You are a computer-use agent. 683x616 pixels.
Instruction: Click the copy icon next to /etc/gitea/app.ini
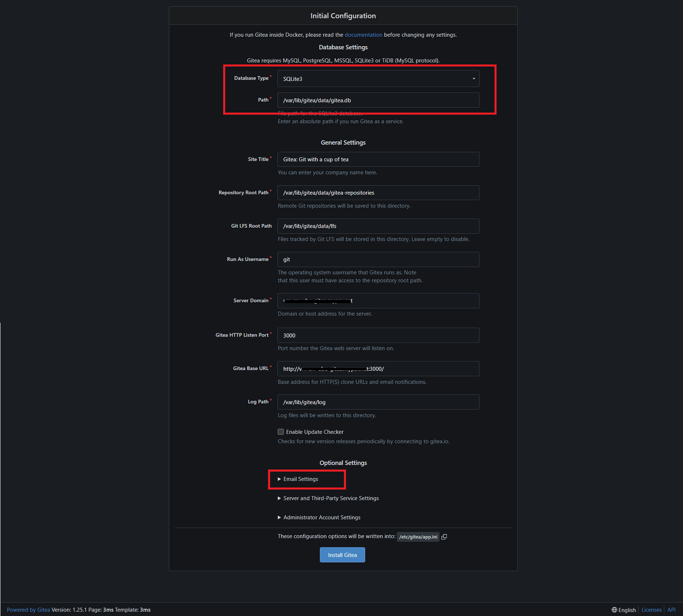click(x=444, y=537)
